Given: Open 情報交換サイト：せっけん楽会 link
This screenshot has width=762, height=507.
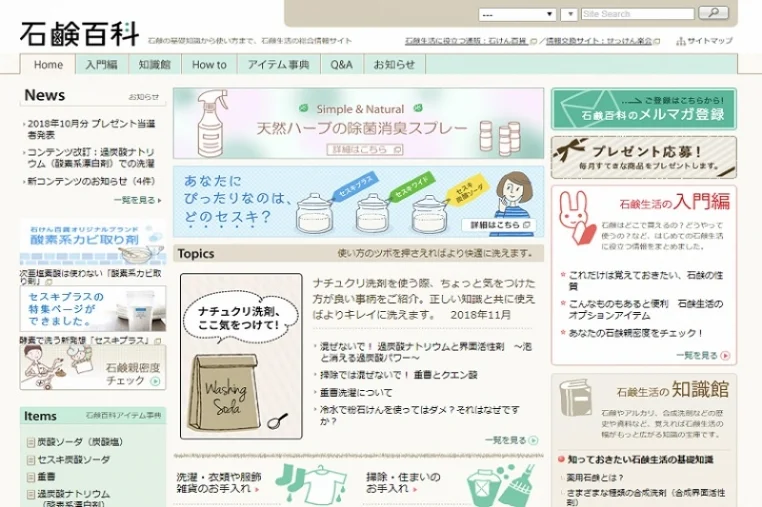Looking at the screenshot, I should click(x=599, y=41).
